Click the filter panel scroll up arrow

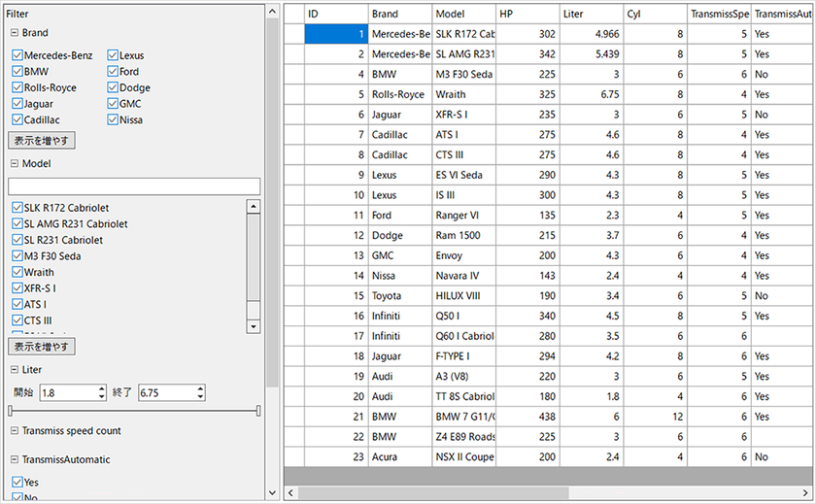273,12
